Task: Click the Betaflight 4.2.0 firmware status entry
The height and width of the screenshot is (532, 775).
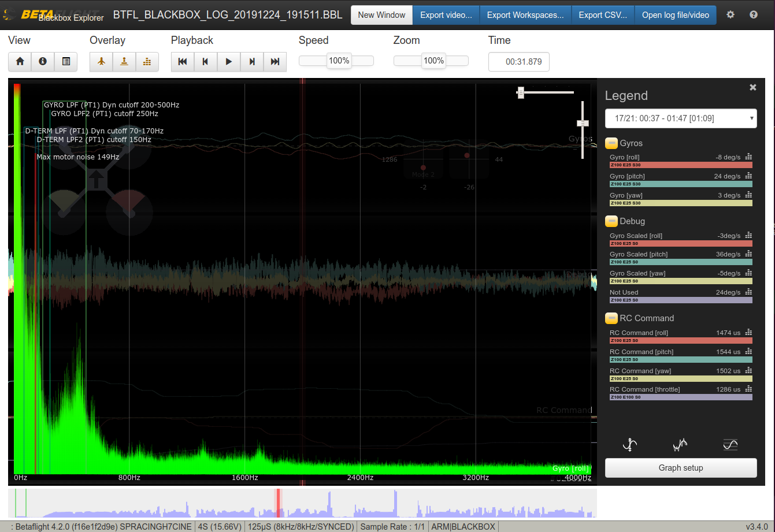Action: (x=102, y=527)
